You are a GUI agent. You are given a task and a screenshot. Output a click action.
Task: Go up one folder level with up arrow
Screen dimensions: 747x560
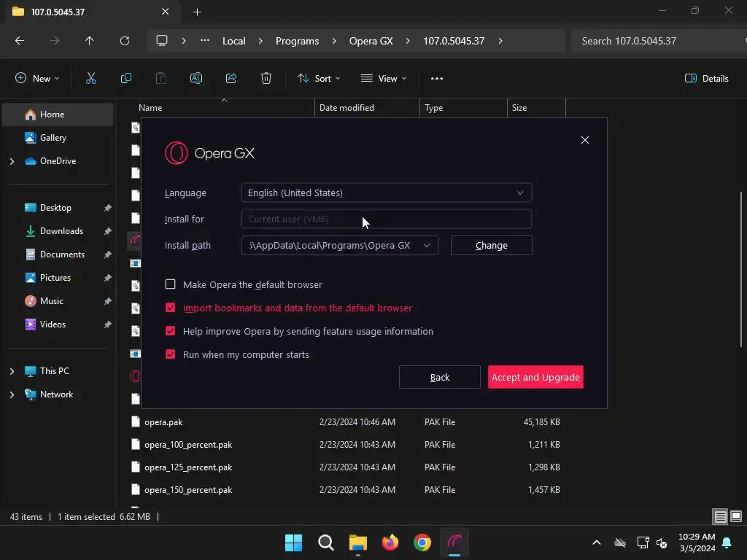tap(90, 41)
